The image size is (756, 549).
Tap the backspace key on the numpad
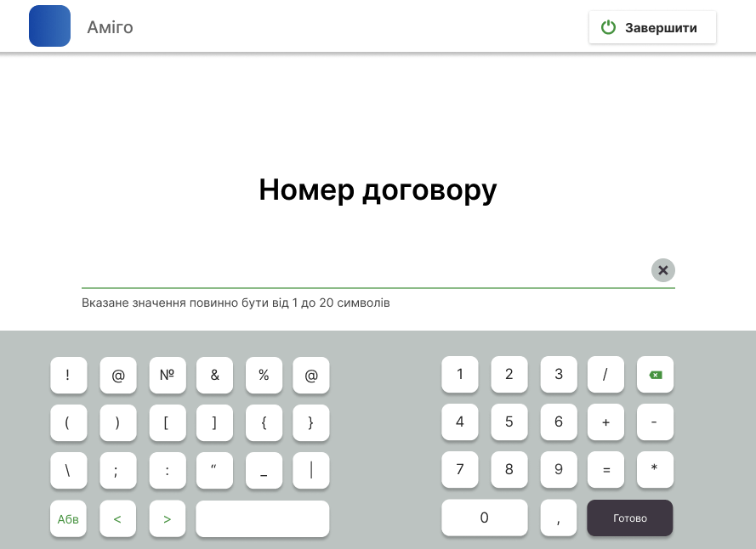656,375
